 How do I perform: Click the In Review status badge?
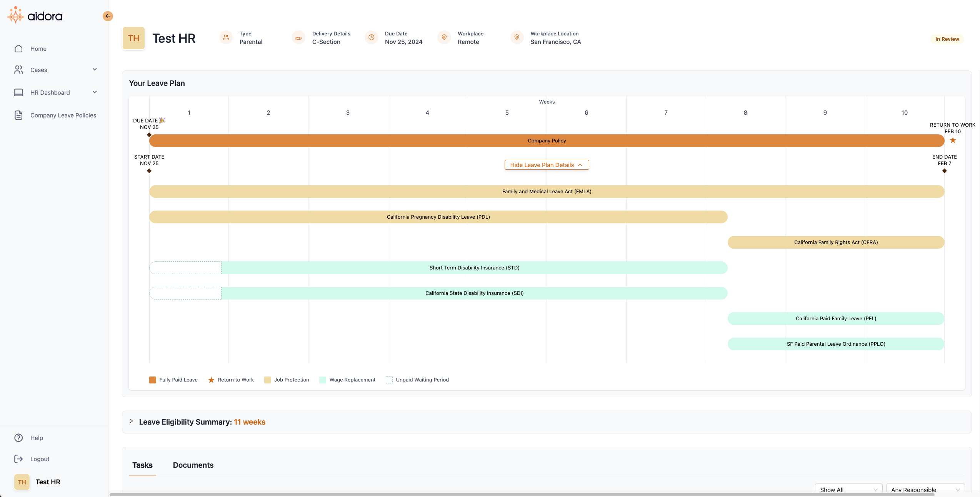click(947, 39)
